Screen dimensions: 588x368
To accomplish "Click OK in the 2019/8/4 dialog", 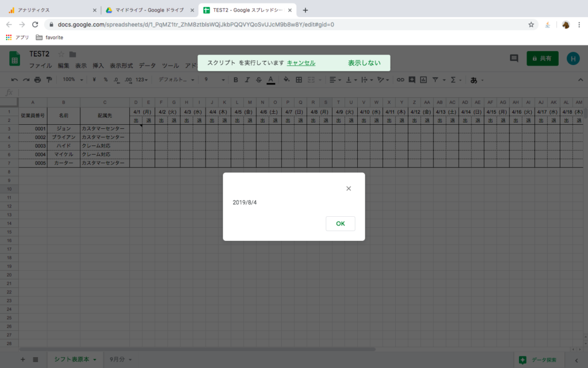I will coord(340,224).
